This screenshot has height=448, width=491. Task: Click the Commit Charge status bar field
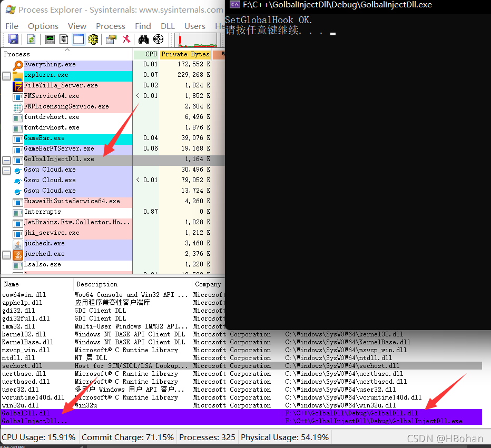(x=127, y=437)
